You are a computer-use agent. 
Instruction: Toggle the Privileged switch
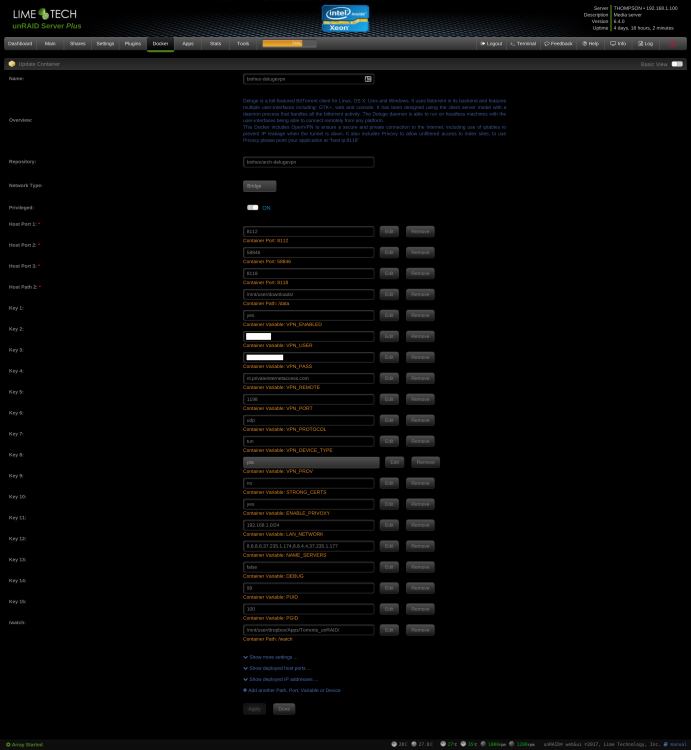[x=252, y=208]
